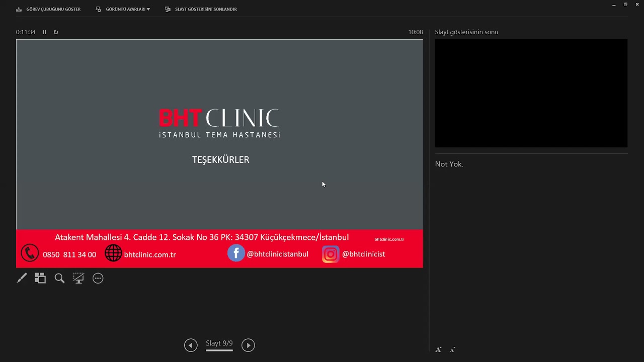
Task: Click the 0850 811 34 00 phone number
Action: (69, 255)
